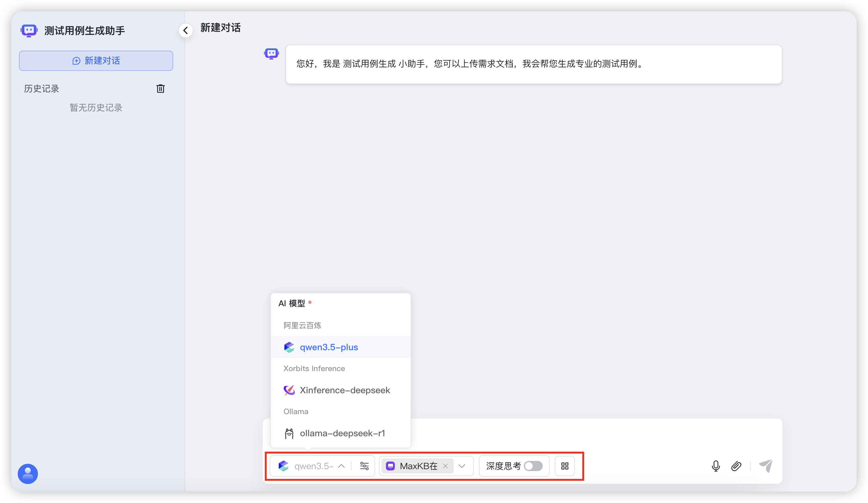
Task: Click the 历史记录 heading
Action: 42,89
